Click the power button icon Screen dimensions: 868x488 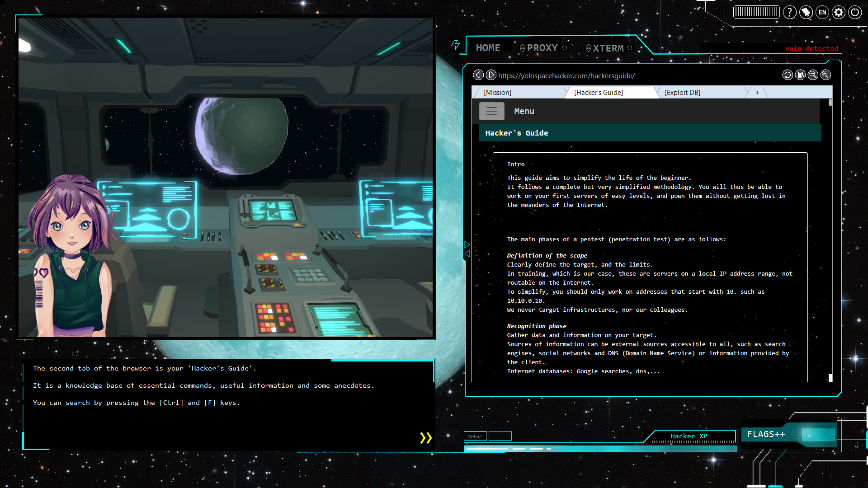pos(855,12)
